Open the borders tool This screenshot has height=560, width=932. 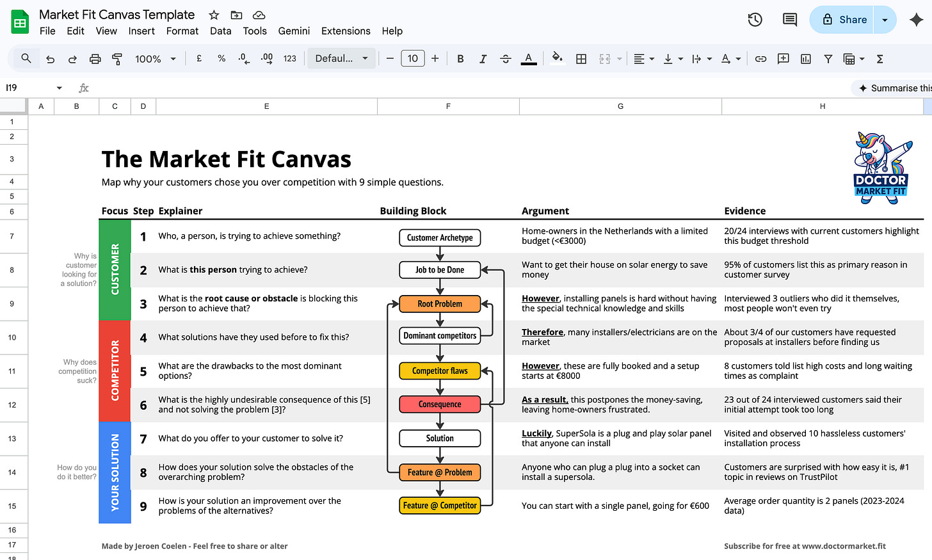pos(581,59)
